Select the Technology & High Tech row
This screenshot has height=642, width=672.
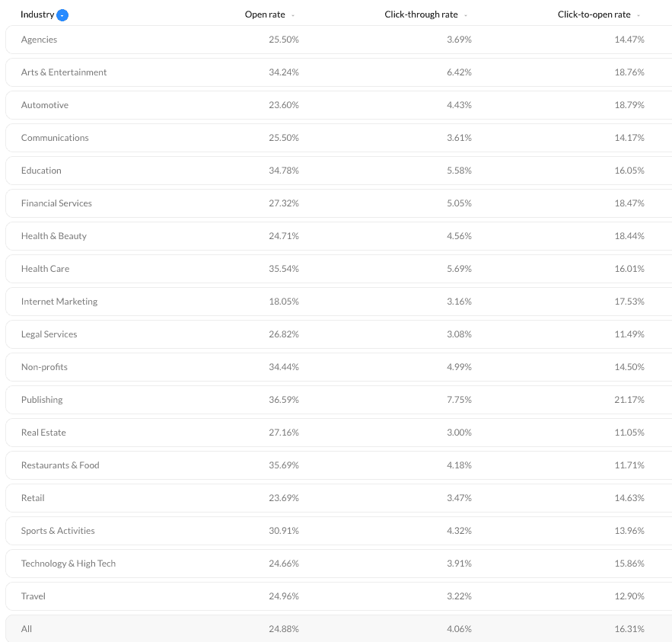point(339,564)
